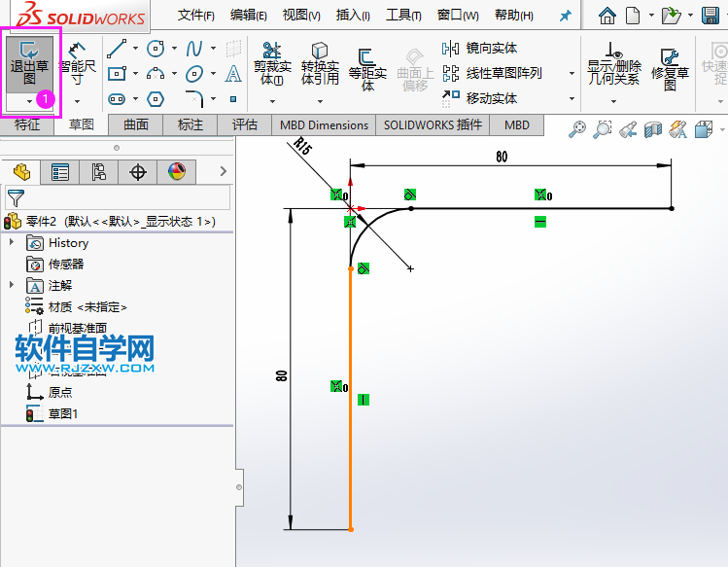
Task: Click Zoom to Fit magnifier icon
Action: coord(577,129)
